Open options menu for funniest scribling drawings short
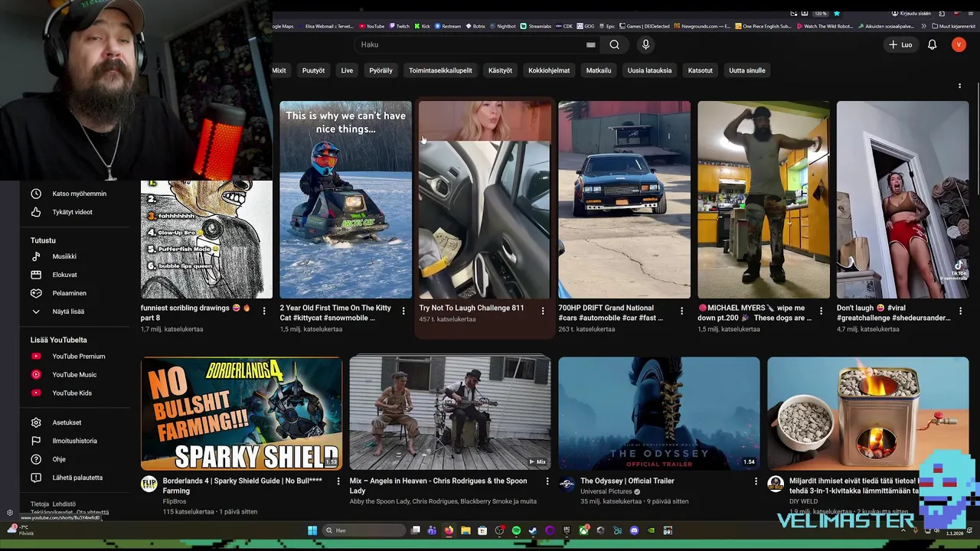This screenshot has width=980, height=551. 264,311
